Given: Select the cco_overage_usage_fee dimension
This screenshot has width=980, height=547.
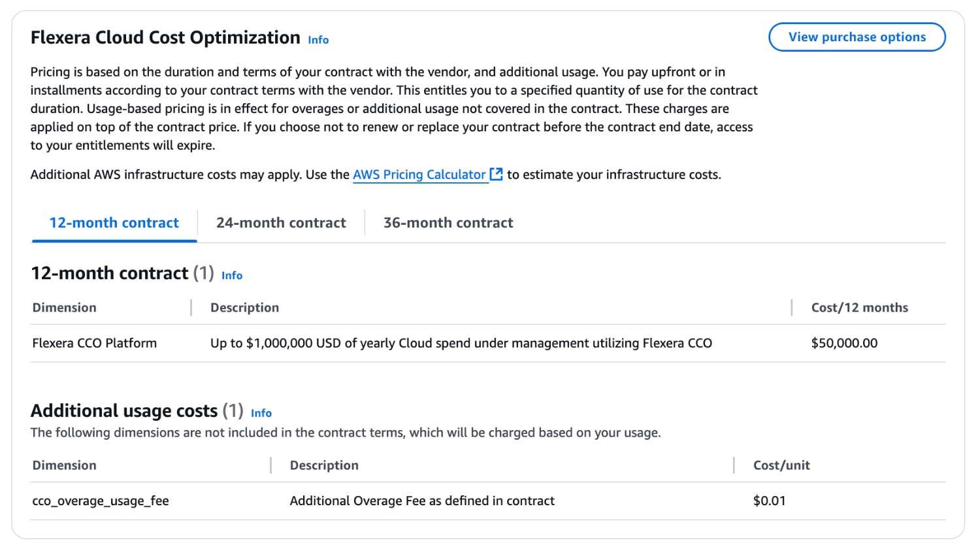Looking at the screenshot, I should coord(101,501).
